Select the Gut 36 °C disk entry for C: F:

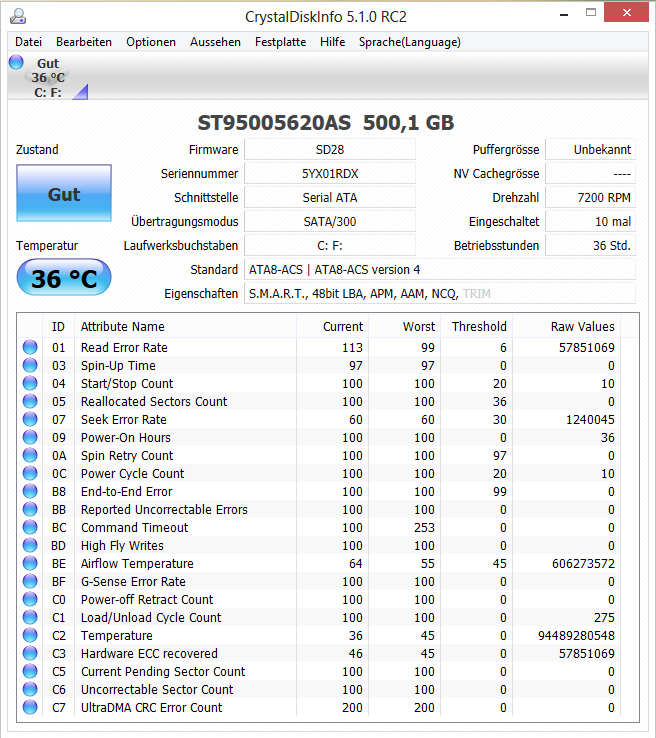(48, 78)
